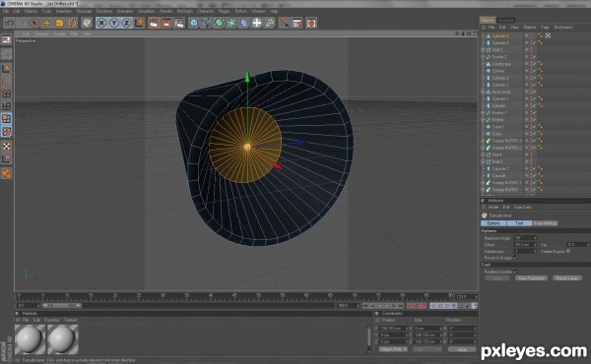
Task: Click the orange sphere icon in left sidebar
Action: [7, 173]
